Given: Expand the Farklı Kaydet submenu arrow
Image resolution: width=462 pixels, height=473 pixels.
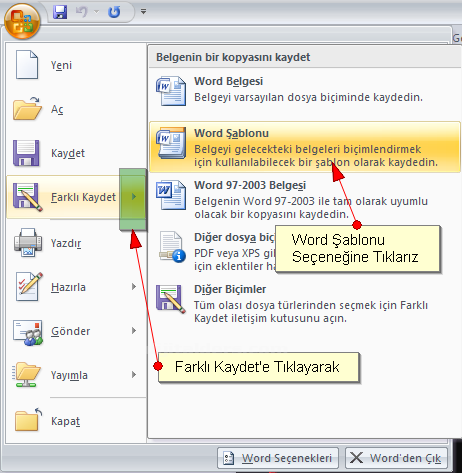Looking at the screenshot, I should pyautogui.click(x=133, y=197).
